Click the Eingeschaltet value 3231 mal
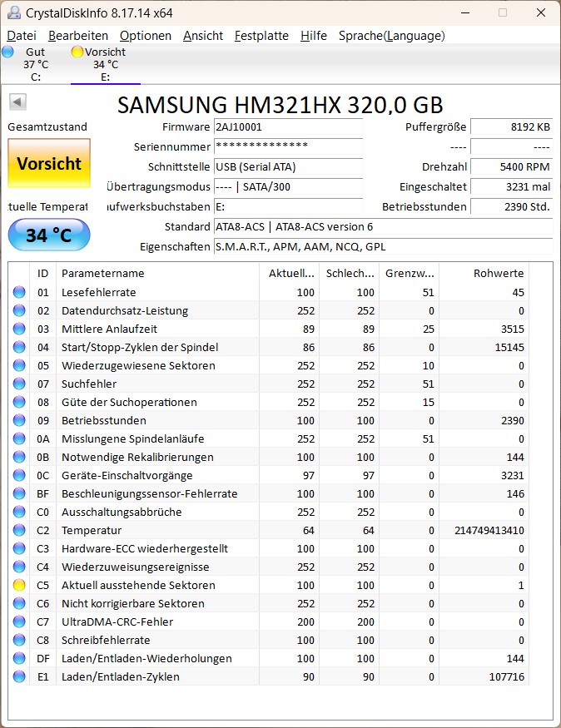Viewport: 561px width, 728px height. pos(511,186)
